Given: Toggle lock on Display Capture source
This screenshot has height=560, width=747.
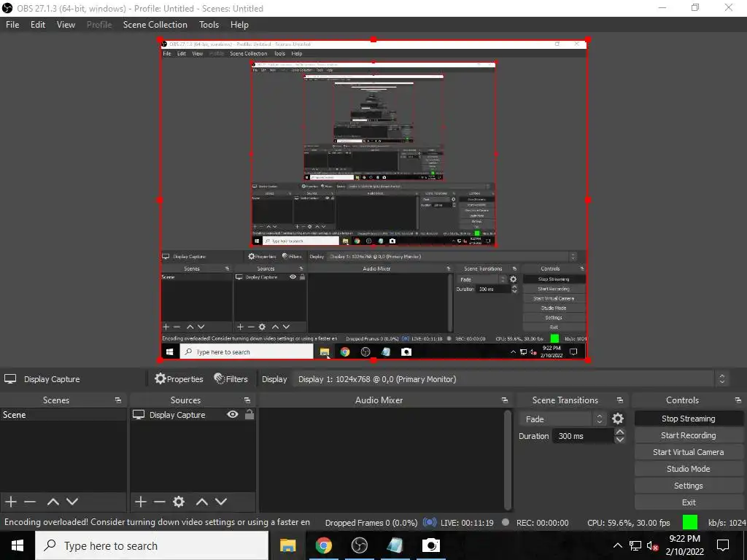Looking at the screenshot, I should tap(249, 414).
